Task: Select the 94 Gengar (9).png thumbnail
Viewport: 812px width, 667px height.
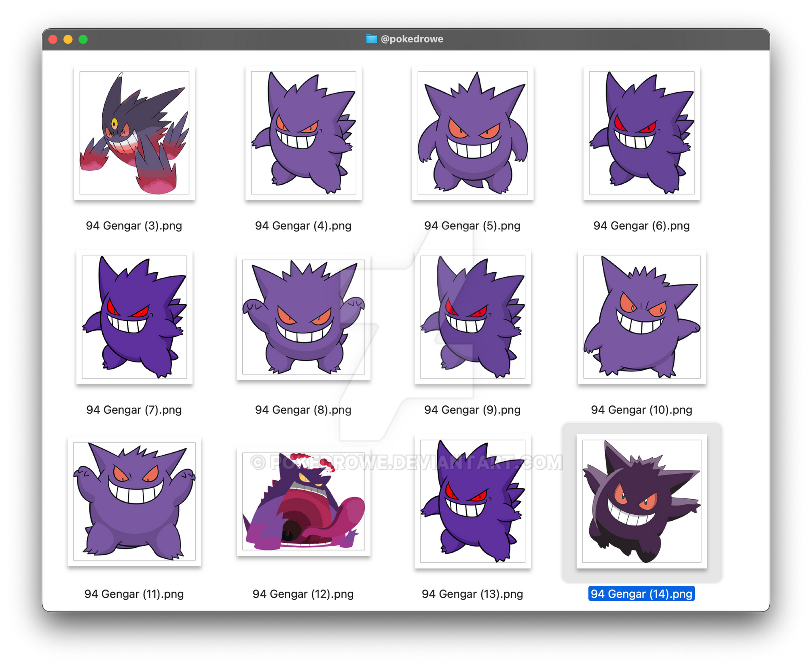Action: pyautogui.click(x=472, y=317)
